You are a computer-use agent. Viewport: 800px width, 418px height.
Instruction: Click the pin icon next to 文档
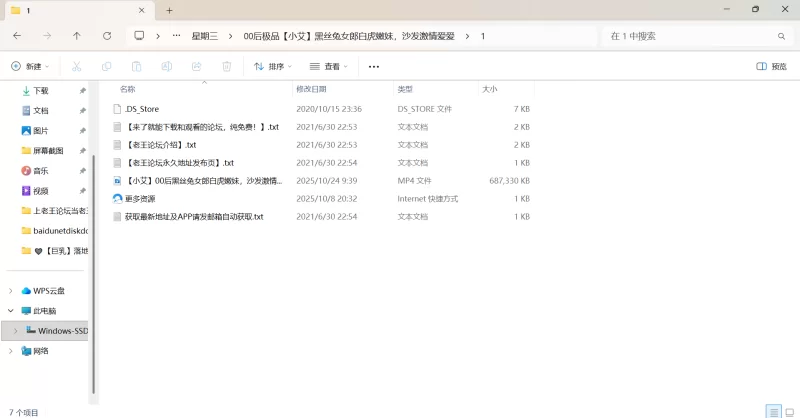pyautogui.click(x=83, y=111)
